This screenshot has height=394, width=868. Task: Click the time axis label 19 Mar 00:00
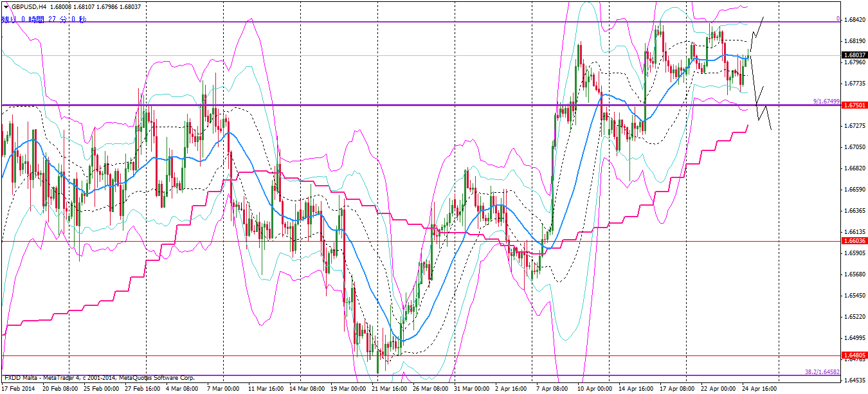click(x=348, y=389)
